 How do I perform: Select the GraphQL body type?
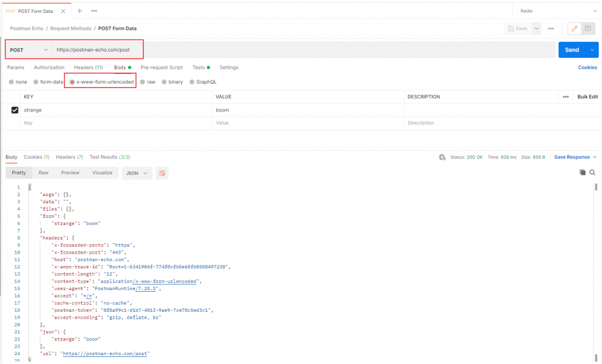(203, 82)
